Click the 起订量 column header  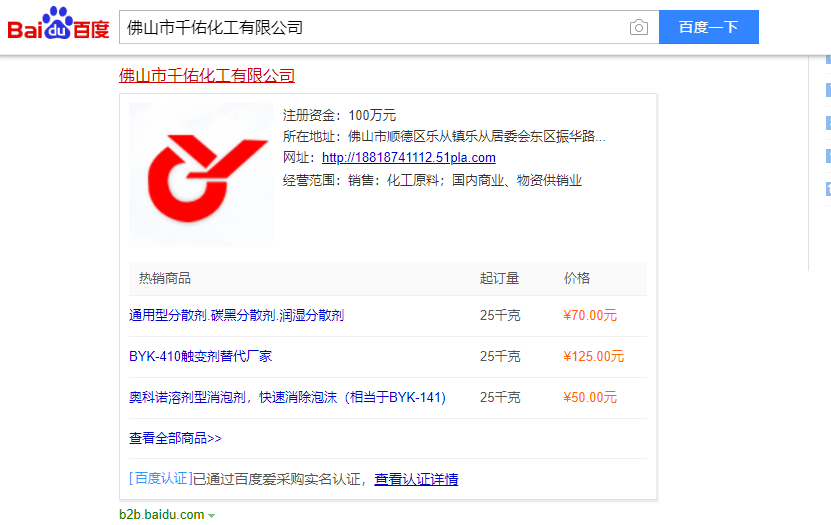(x=499, y=279)
